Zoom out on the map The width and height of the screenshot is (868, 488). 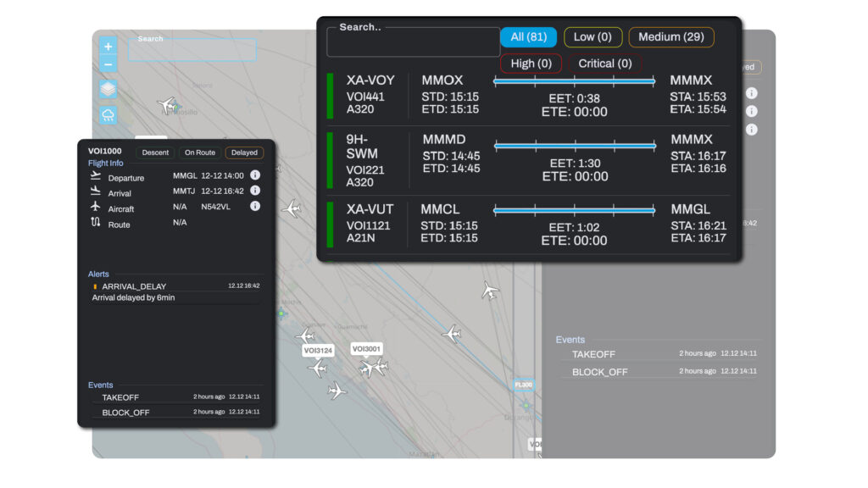(108, 64)
